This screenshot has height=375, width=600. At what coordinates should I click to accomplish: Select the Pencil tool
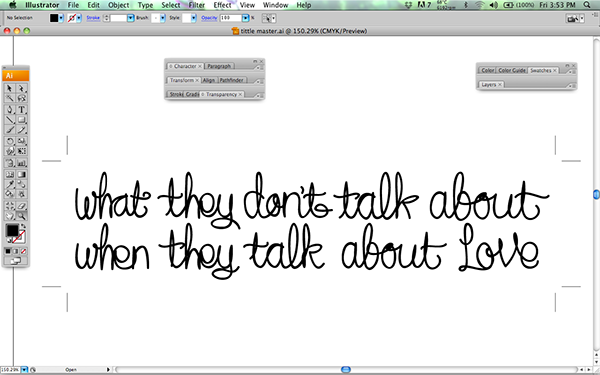(21, 130)
